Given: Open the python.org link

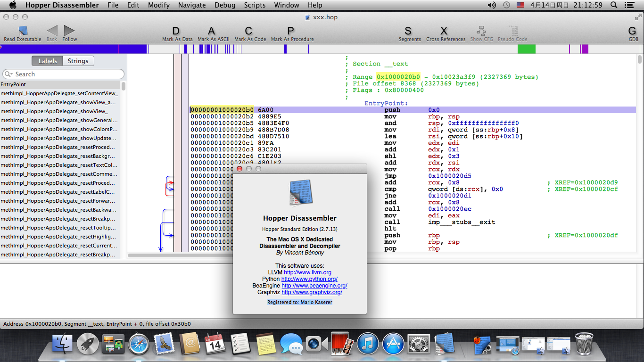Looking at the screenshot, I should (309, 279).
